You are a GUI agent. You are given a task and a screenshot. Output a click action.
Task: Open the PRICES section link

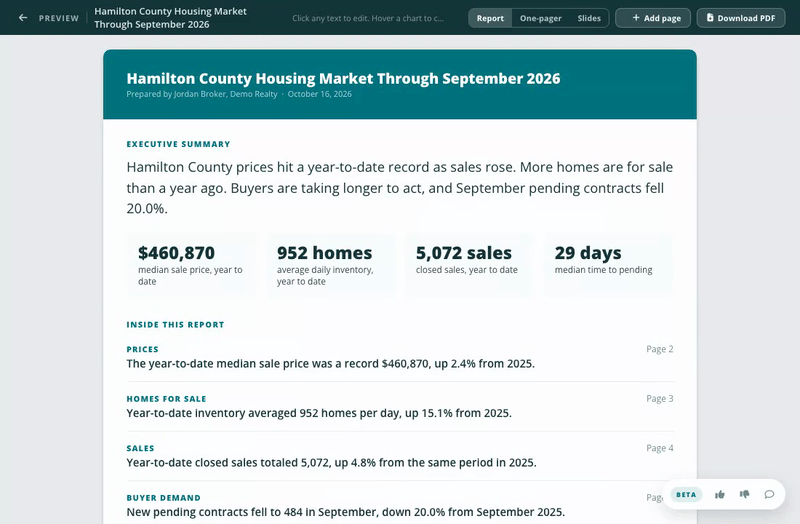point(143,349)
